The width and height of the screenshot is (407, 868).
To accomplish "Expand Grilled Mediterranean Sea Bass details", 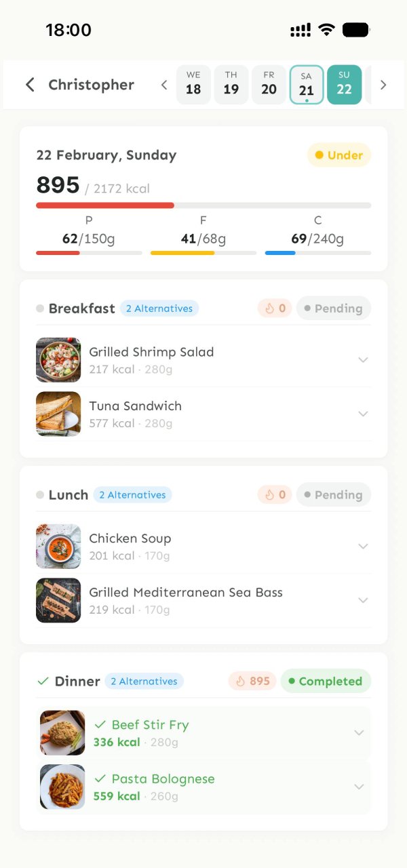I will (363, 600).
